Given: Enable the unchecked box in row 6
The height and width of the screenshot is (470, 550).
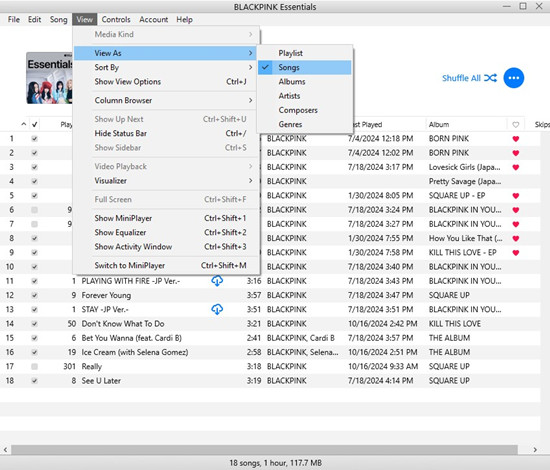Looking at the screenshot, I should click(x=34, y=210).
